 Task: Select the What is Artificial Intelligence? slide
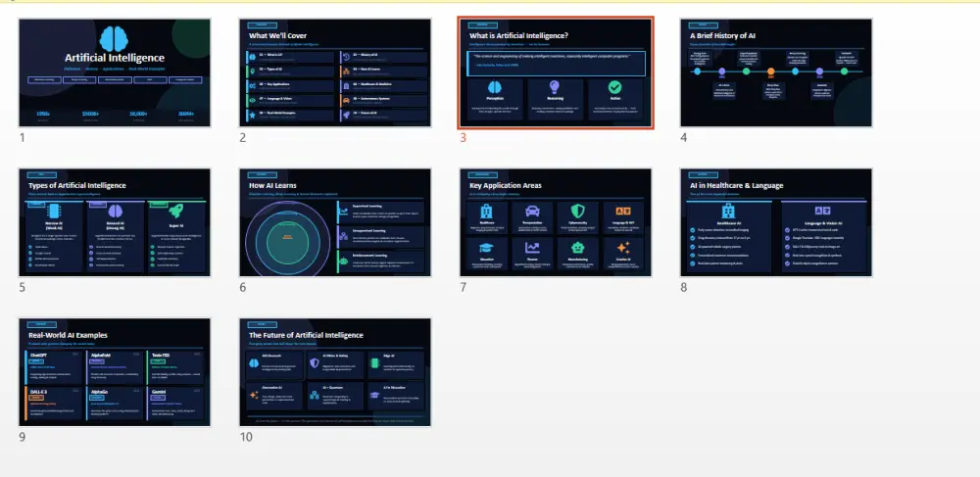point(556,72)
